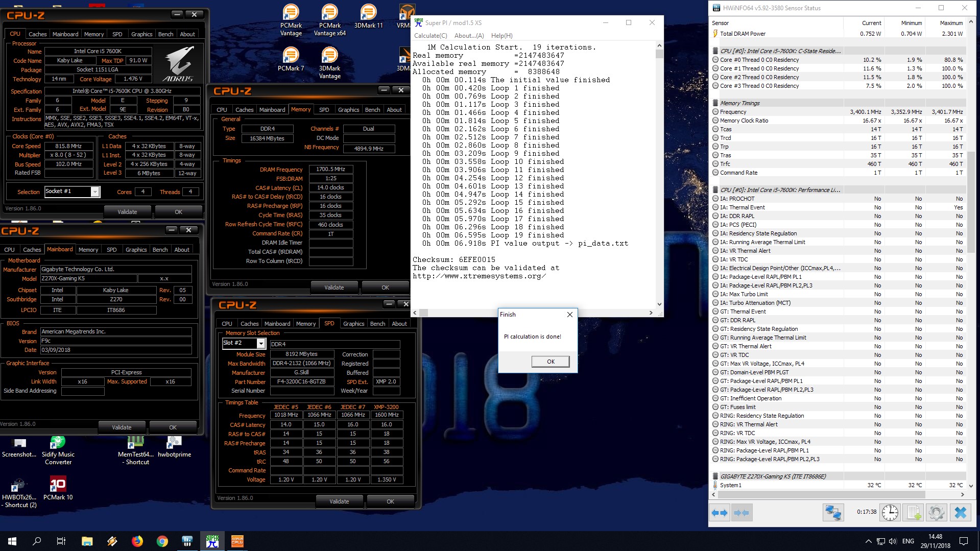Screen dimensions: 980x551
Task: Click volume speaker tray icon
Action: (x=893, y=541)
